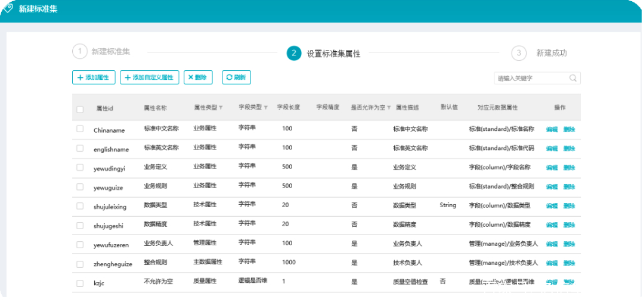The width and height of the screenshot is (644, 306).
Task: Click the search magnifier icon
Action: [572, 78]
